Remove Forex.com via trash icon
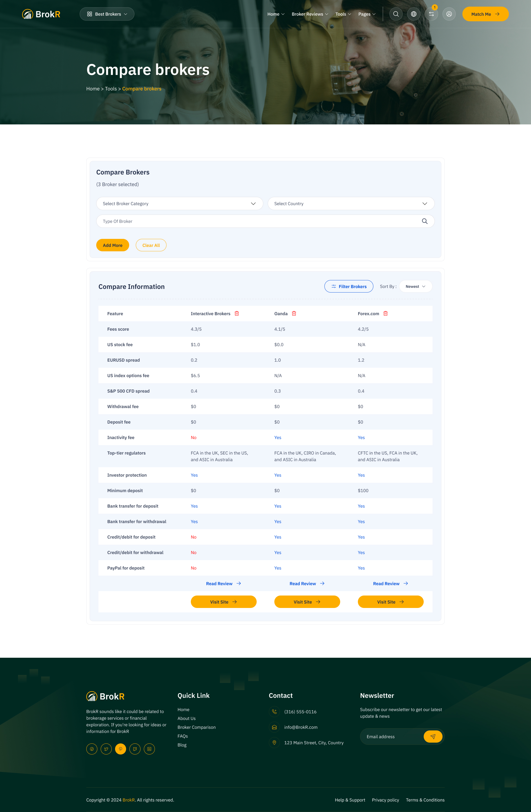Image resolution: width=531 pixels, height=812 pixels. 385,314
